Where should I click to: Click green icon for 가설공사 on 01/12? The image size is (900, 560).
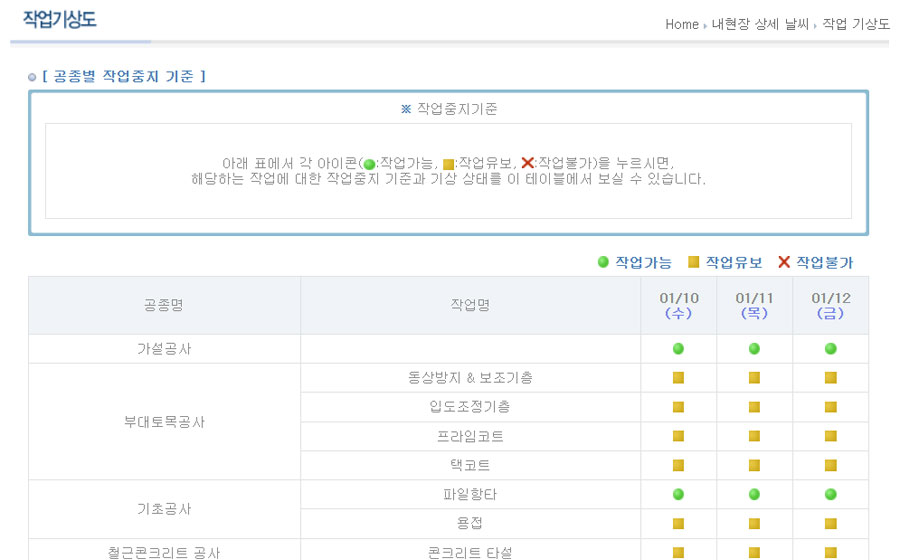(x=830, y=349)
